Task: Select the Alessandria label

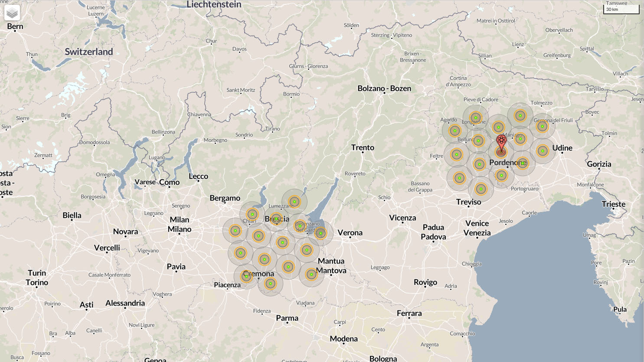Action: 125,303
